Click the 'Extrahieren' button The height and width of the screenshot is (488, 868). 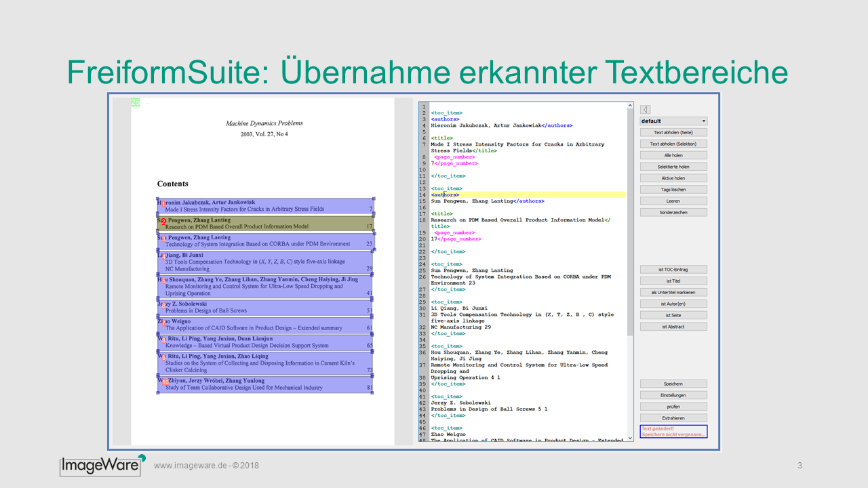click(673, 418)
